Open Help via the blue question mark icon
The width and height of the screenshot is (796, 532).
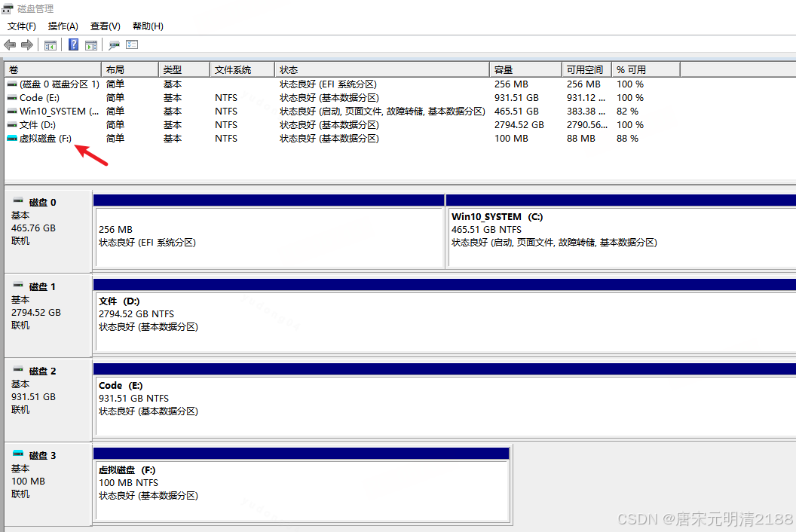pyautogui.click(x=74, y=44)
